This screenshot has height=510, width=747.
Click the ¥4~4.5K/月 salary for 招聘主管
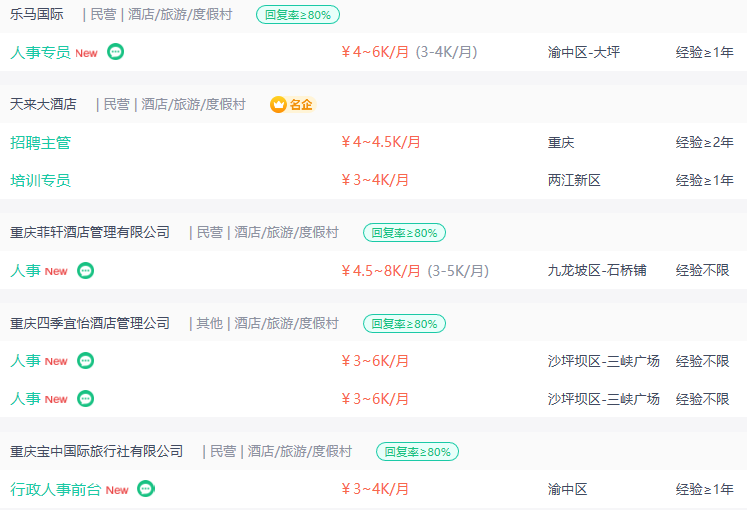pyautogui.click(x=381, y=142)
